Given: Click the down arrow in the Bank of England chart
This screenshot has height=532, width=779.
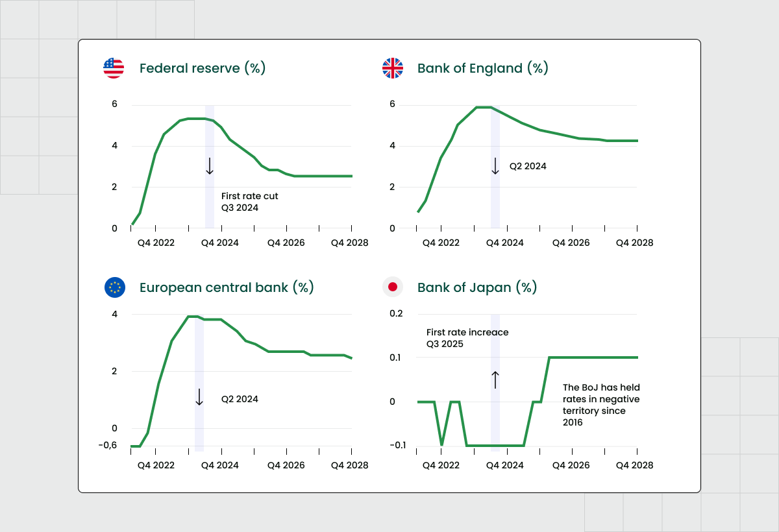Looking at the screenshot, I should click(495, 166).
